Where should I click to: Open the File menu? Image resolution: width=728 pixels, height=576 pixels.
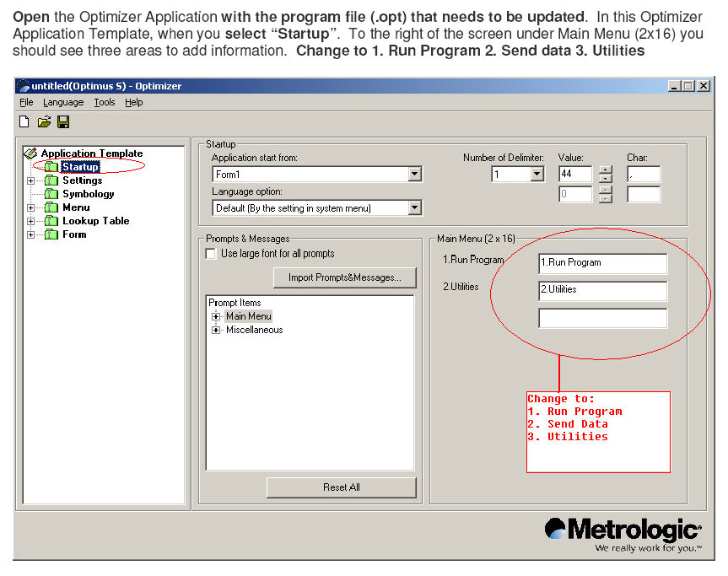(26, 102)
